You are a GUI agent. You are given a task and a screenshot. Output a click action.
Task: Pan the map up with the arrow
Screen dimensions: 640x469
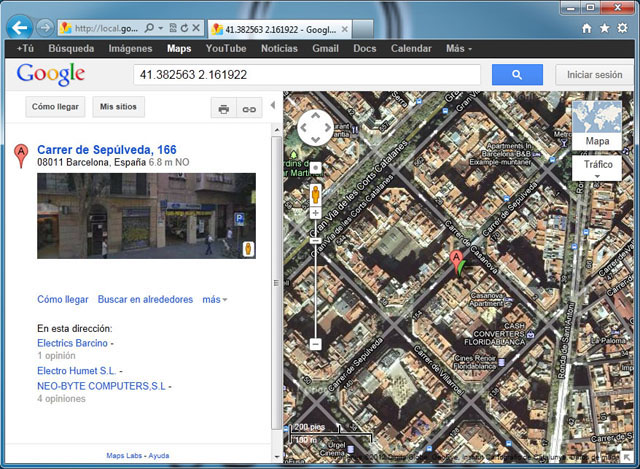tap(316, 116)
